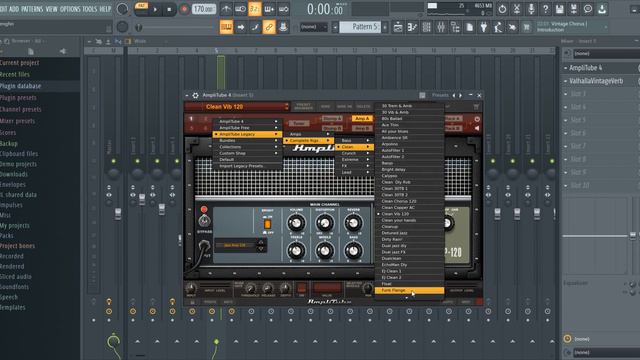Click the question mark help icon

tap(545, 9)
